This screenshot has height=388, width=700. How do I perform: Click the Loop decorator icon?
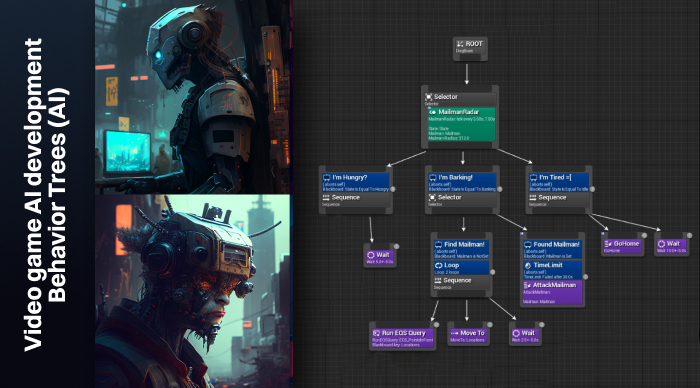pyautogui.click(x=438, y=265)
